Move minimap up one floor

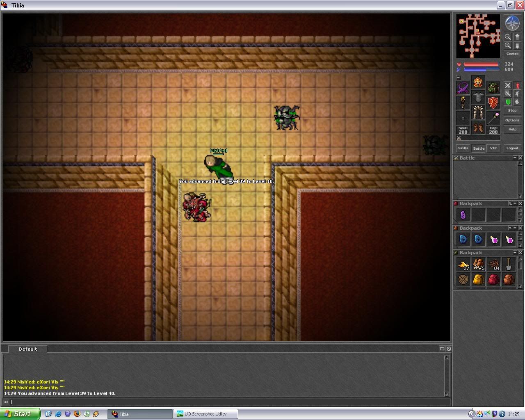pyautogui.click(x=517, y=37)
